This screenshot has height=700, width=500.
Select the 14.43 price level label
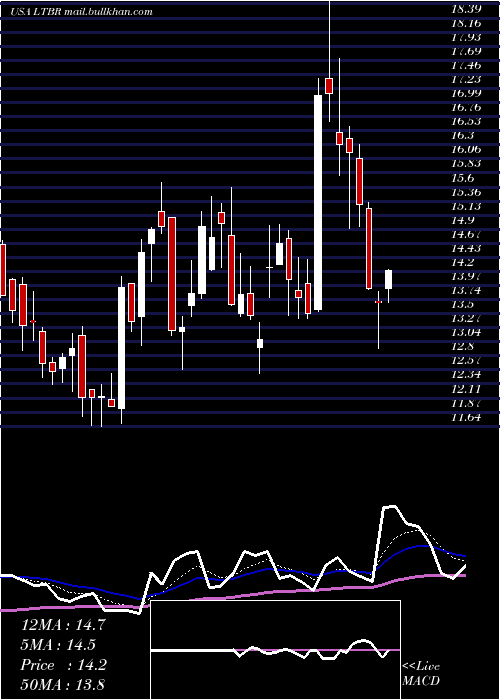466,249
